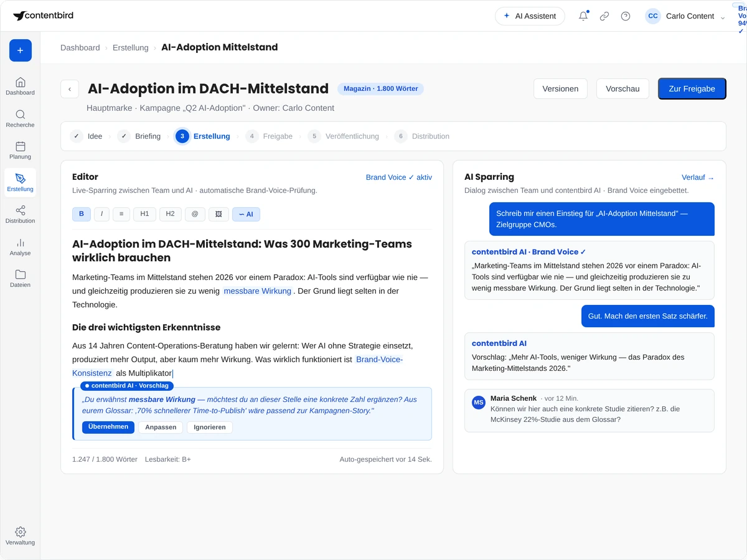Image resolution: width=747 pixels, height=560 pixels.
Task: Toggle the AI toolbar button
Action: pos(246,214)
